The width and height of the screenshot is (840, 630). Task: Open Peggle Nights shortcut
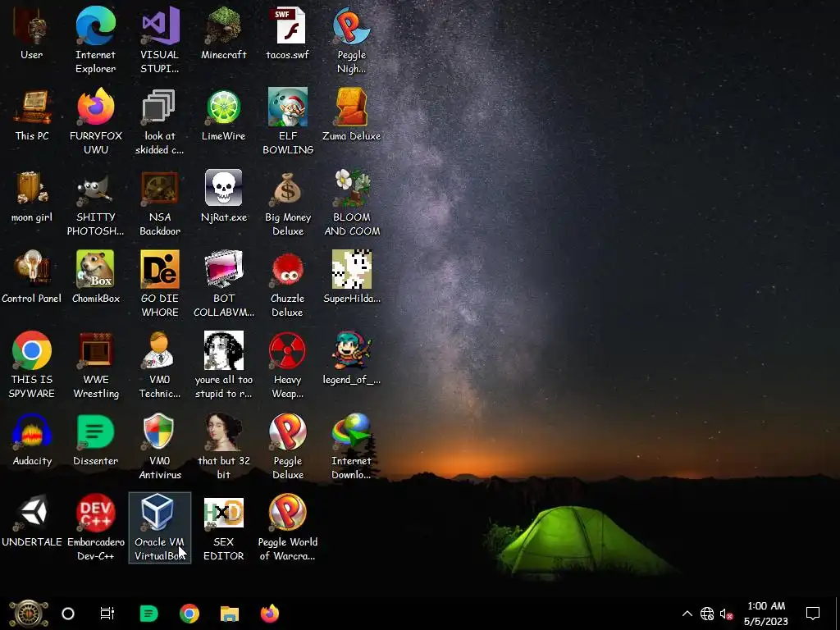click(x=351, y=40)
